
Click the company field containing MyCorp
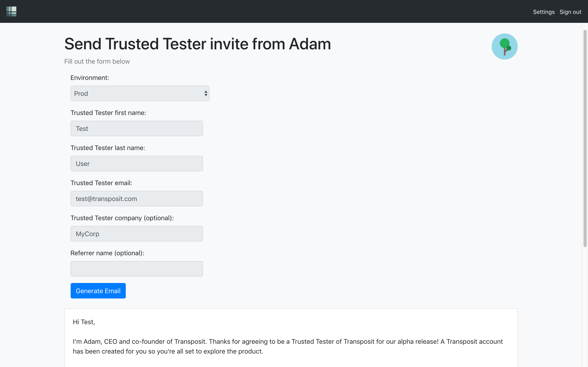(x=137, y=234)
